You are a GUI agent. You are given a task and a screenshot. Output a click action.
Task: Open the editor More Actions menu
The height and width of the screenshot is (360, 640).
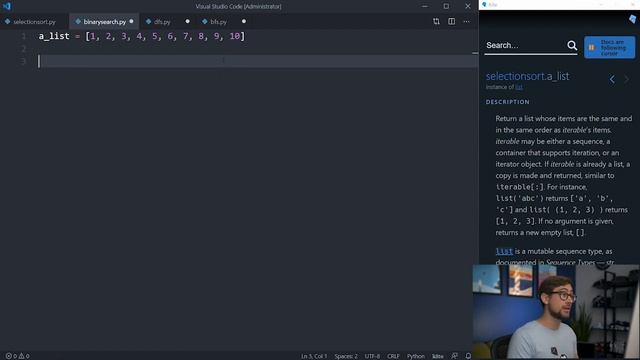point(467,21)
